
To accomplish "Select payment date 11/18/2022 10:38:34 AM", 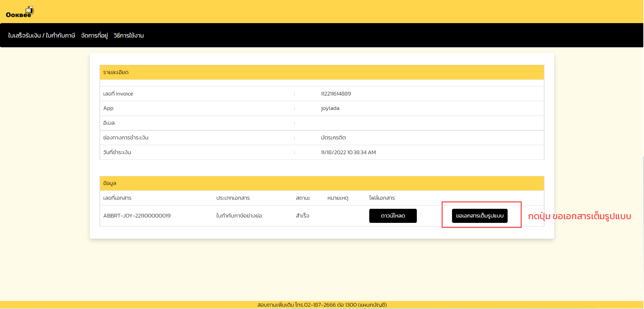I will [x=348, y=152].
